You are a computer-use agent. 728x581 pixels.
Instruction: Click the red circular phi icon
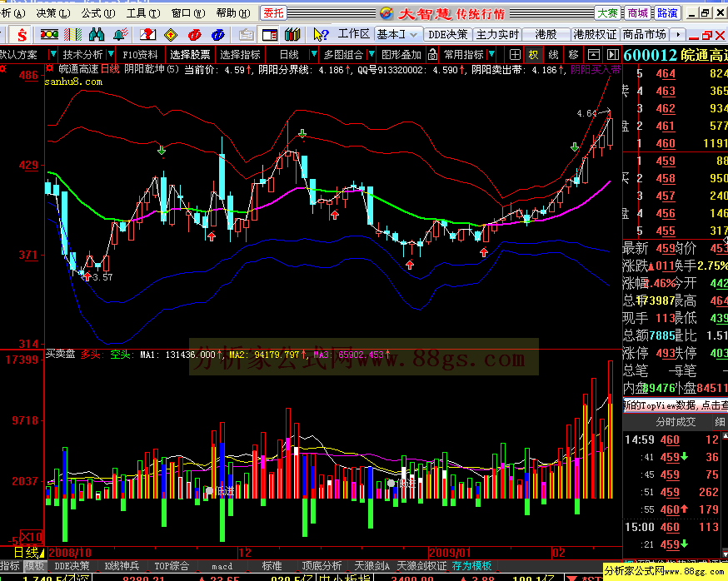coord(195,34)
